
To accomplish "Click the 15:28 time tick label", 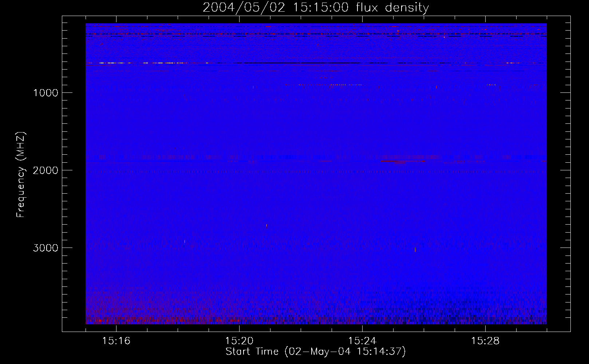I will (x=485, y=341).
